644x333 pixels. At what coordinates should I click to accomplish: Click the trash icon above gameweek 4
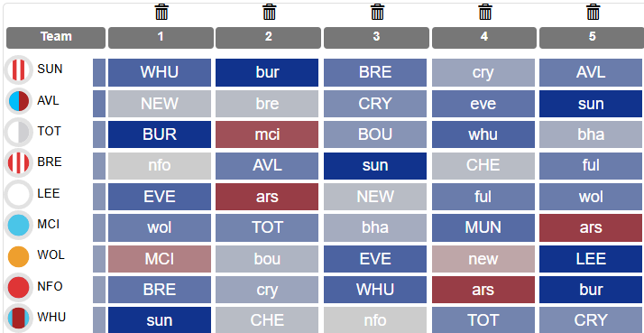pyautogui.click(x=485, y=12)
